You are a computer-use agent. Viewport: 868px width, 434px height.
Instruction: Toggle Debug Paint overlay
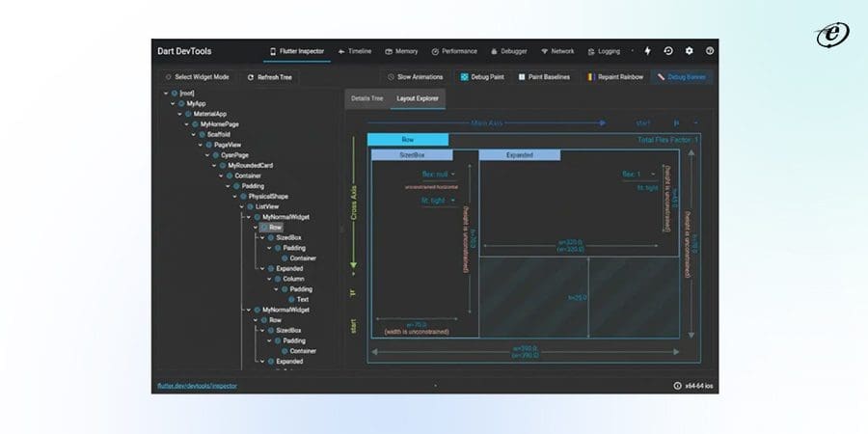pos(482,77)
